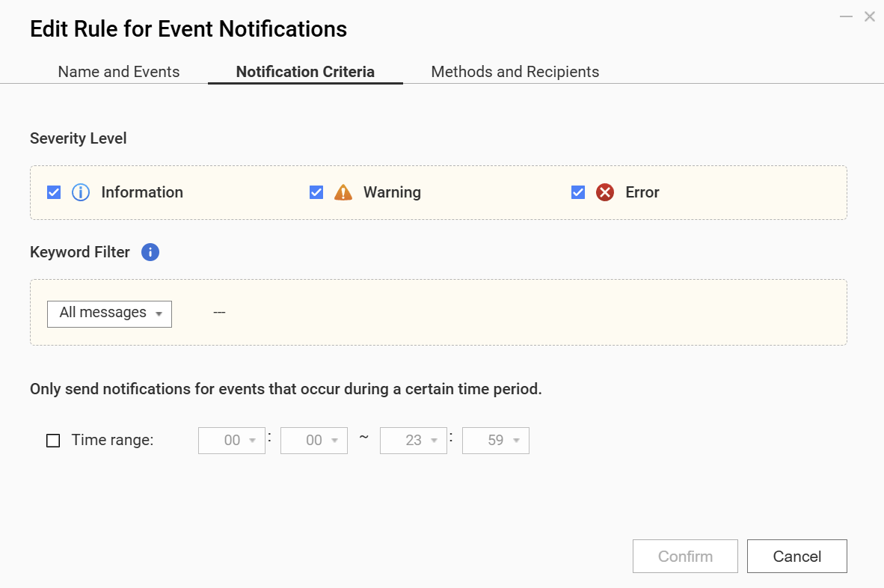
Task: Select the Notification Criteria tab
Action: [305, 72]
